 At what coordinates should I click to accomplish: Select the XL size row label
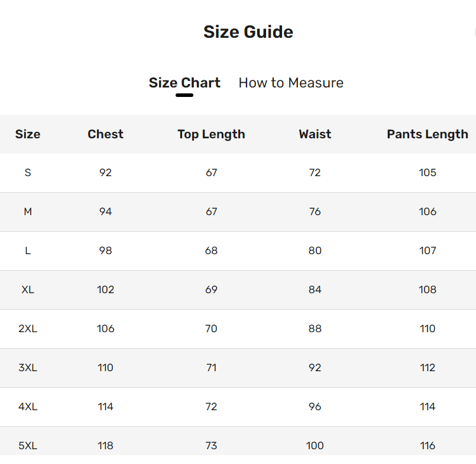(28, 290)
